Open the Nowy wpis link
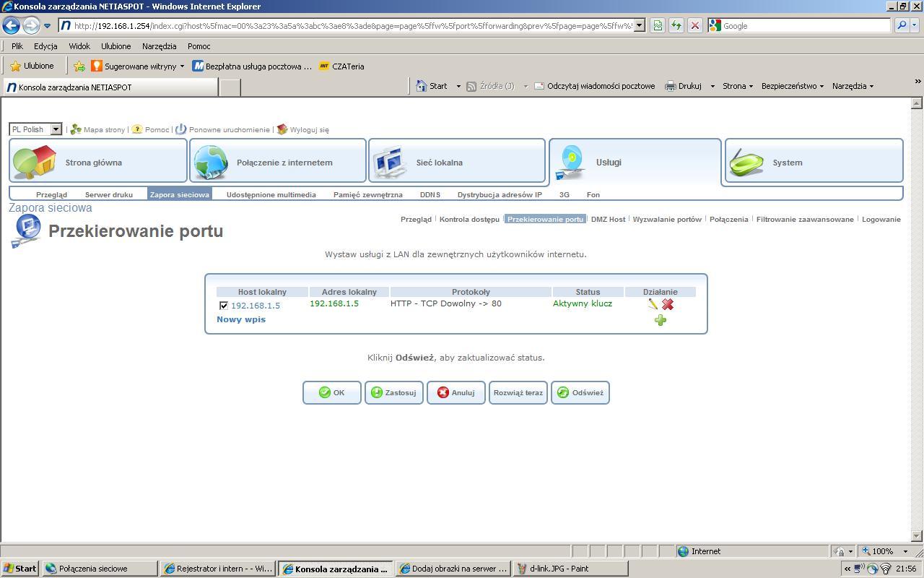 pyautogui.click(x=241, y=319)
